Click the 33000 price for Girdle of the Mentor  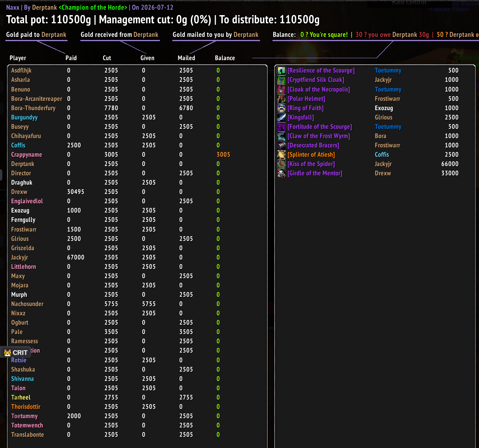click(x=450, y=173)
